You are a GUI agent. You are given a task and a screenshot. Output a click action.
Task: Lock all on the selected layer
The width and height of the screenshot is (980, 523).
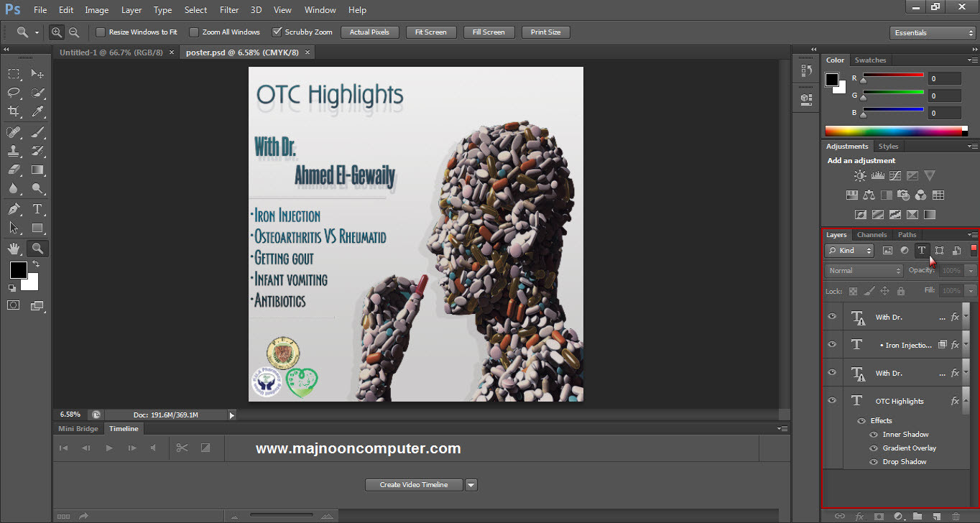[x=900, y=291]
